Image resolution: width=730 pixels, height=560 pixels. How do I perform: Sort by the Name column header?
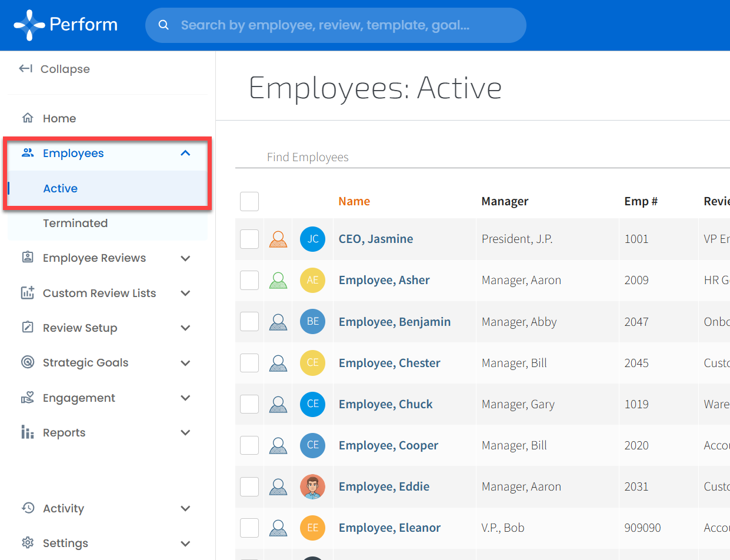tap(354, 201)
